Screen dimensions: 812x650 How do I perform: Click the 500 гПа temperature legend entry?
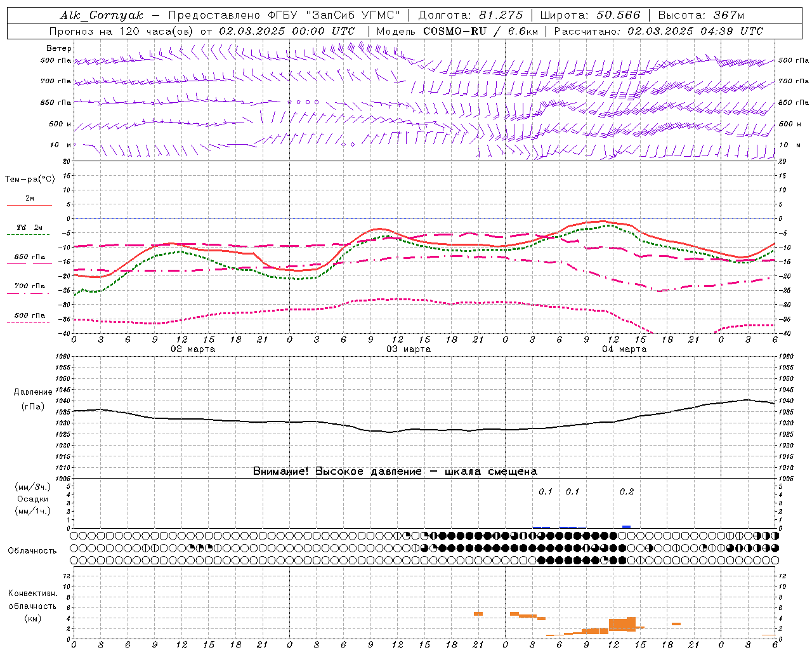click(30, 315)
